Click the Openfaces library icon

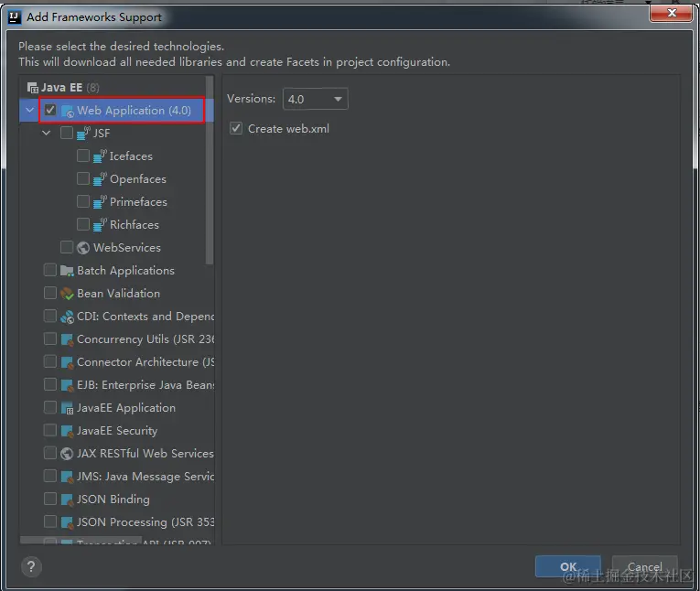(x=100, y=179)
